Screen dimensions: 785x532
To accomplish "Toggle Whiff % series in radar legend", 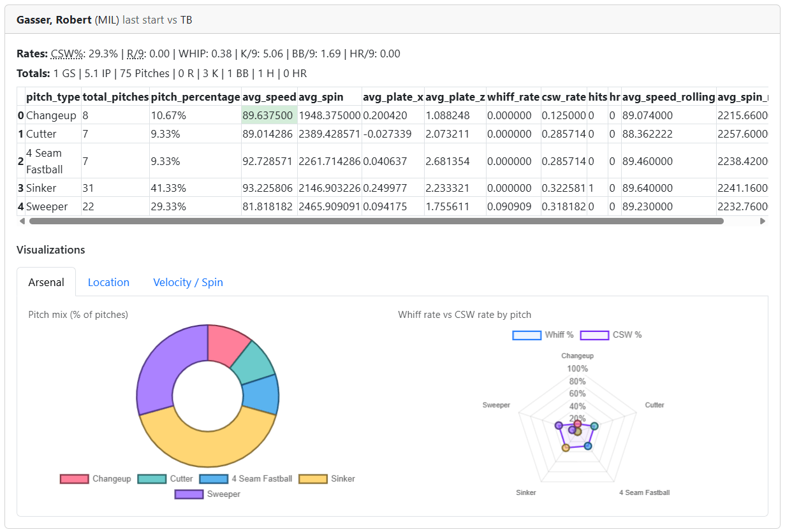I will click(543, 335).
